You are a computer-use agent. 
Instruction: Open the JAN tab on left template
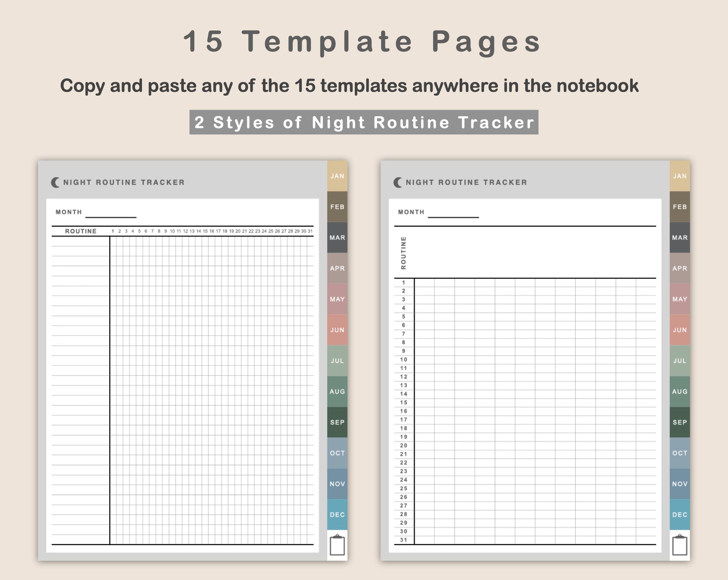pos(337,176)
